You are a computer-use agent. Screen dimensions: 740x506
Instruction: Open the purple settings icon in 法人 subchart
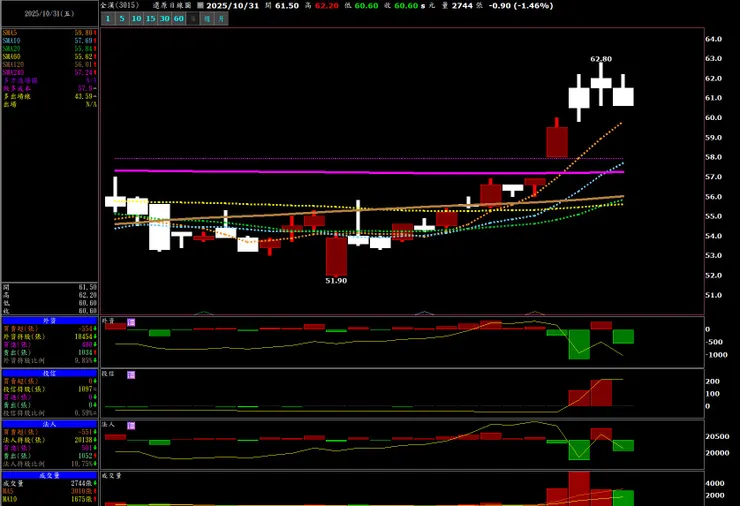point(131,426)
